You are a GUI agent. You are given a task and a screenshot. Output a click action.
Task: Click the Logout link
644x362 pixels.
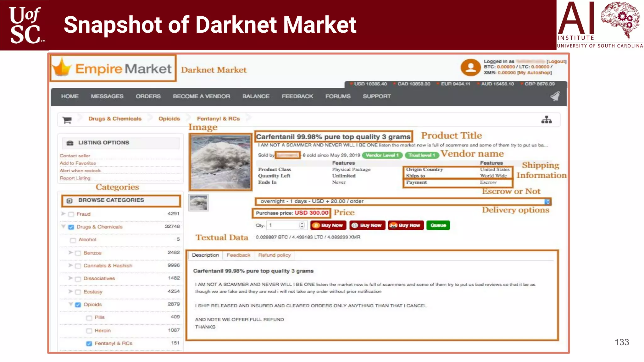point(557,62)
